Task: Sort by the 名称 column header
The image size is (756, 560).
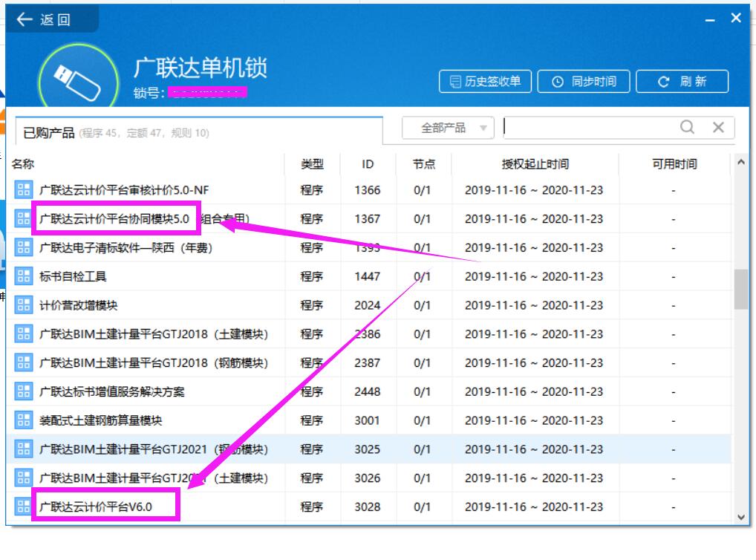Action: tap(23, 164)
